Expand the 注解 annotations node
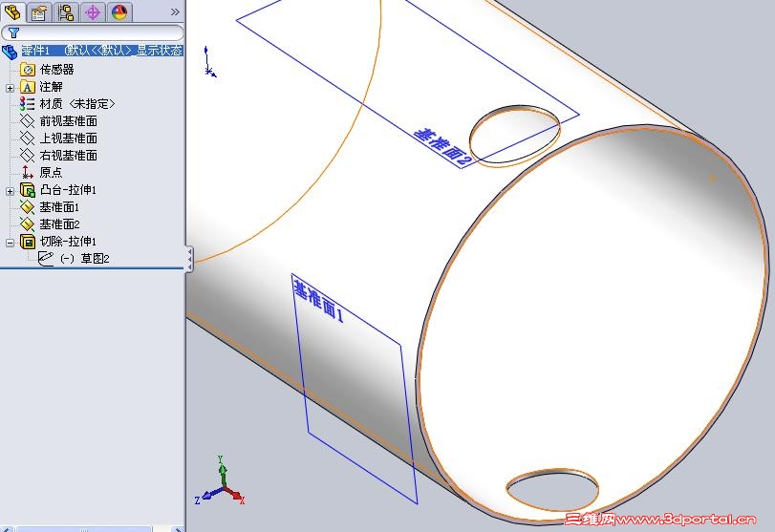The image size is (775, 532). tap(10, 88)
